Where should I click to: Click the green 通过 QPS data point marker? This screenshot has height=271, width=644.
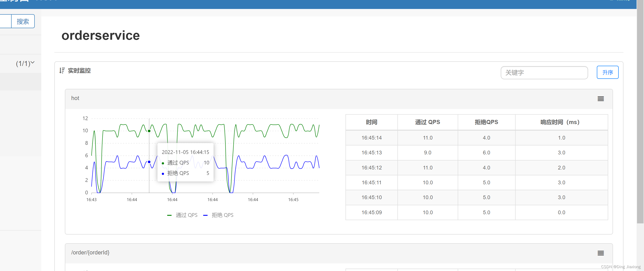pyautogui.click(x=149, y=131)
